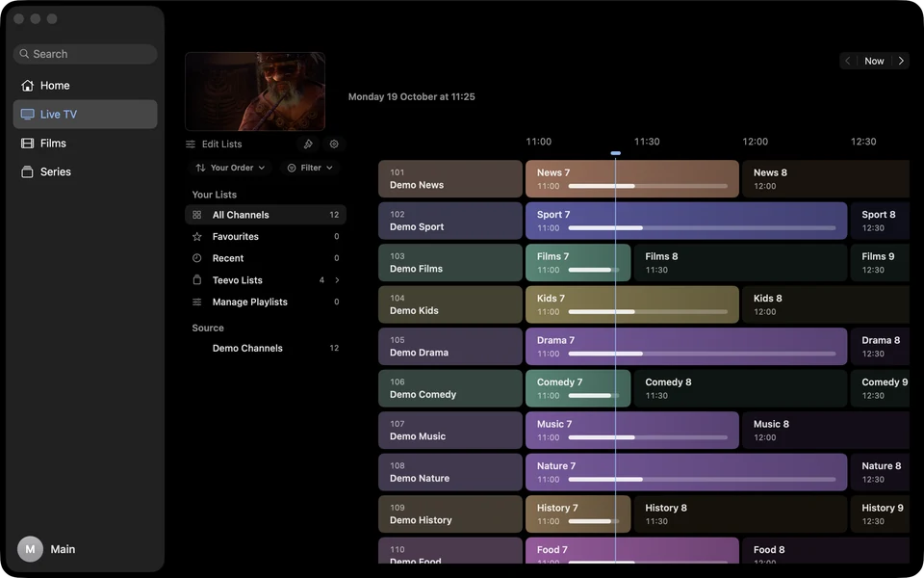
Task: Click the Favourites star icon
Action: 196,237
